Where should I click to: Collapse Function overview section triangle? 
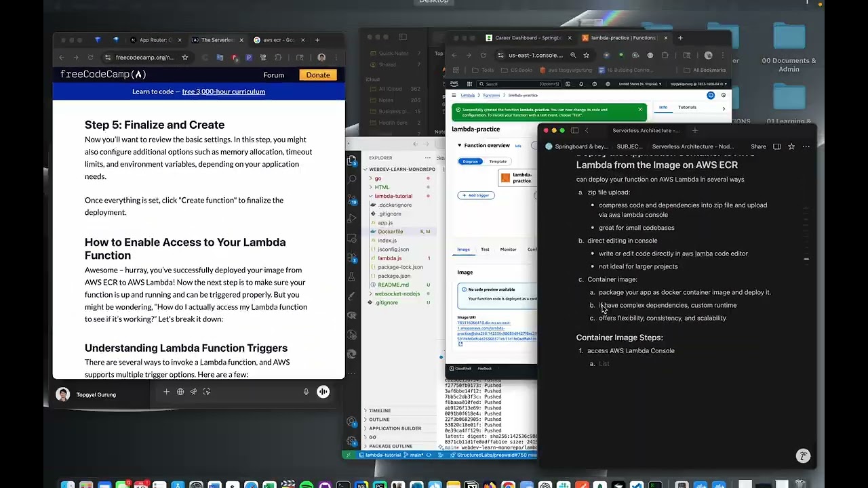pos(459,146)
